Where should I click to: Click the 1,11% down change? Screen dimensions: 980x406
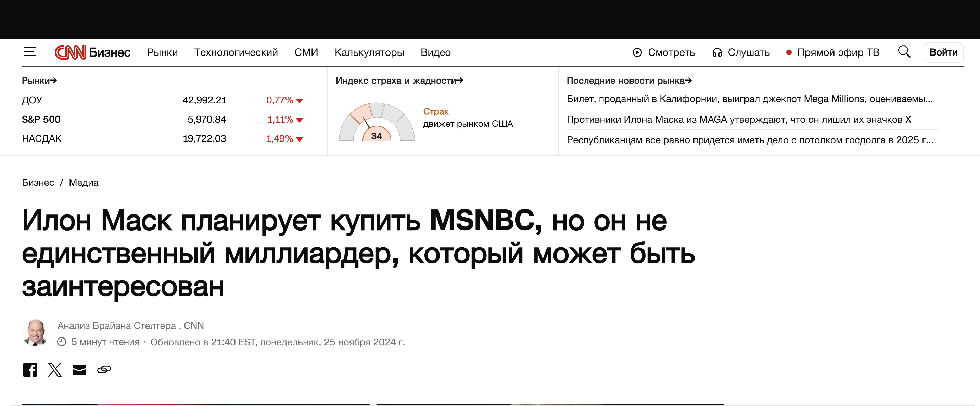point(285,120)
